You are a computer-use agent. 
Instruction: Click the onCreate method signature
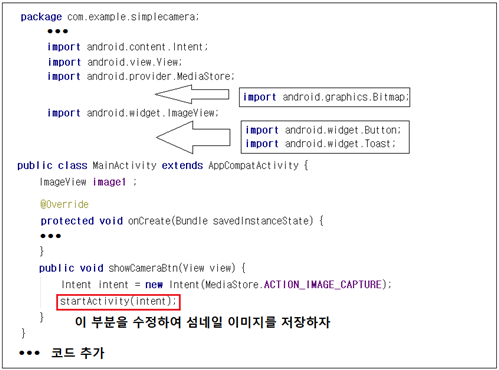182,221
